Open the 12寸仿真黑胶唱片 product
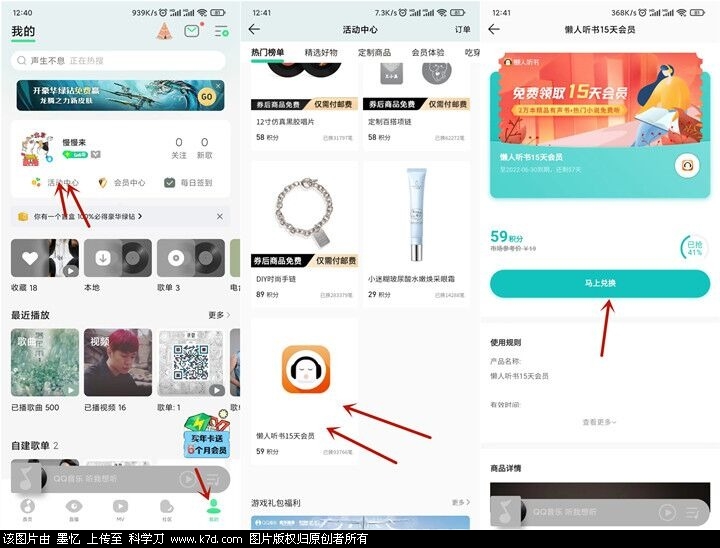The width and height of the screenshot is (720, 548). point(304,107)
